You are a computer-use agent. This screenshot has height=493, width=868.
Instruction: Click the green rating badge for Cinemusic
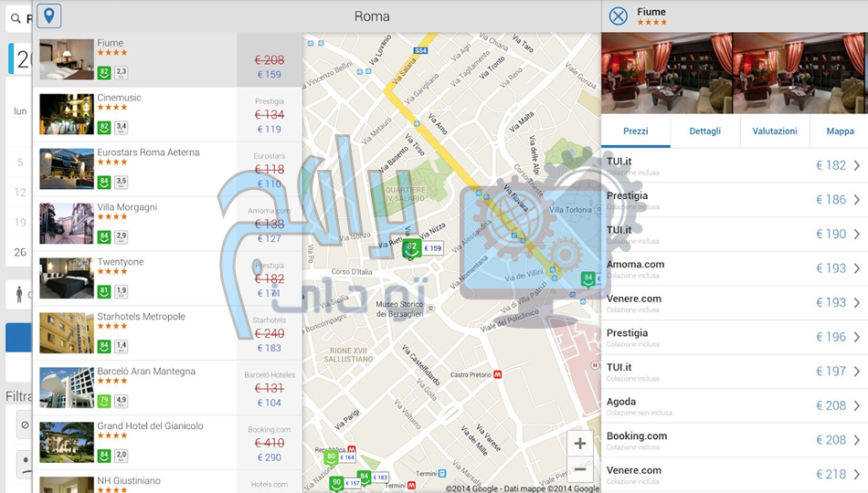pos(104,127)
